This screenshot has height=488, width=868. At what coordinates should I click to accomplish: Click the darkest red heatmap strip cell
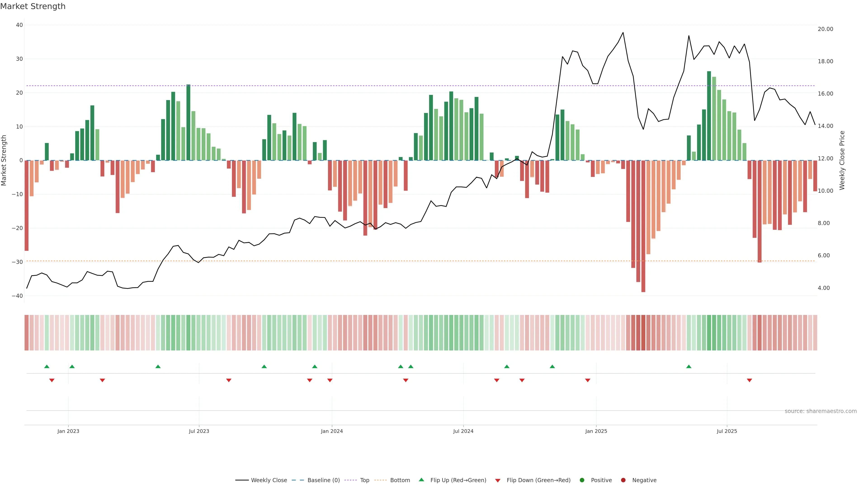pos(643,332)
